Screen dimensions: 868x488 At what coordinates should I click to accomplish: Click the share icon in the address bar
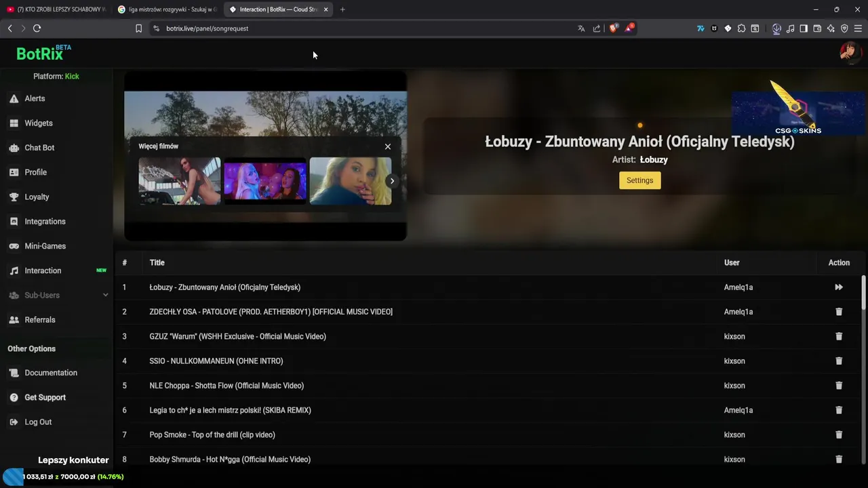tap(597, 28)
